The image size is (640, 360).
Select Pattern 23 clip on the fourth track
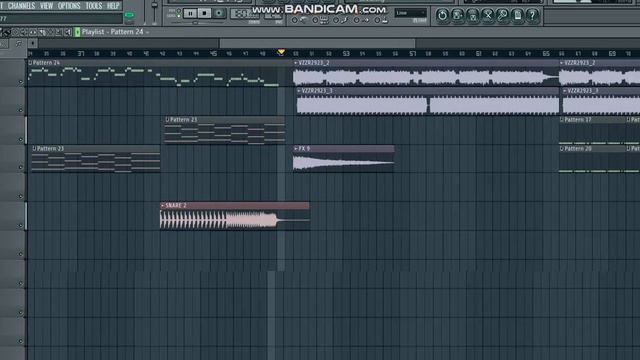[96, 159]
